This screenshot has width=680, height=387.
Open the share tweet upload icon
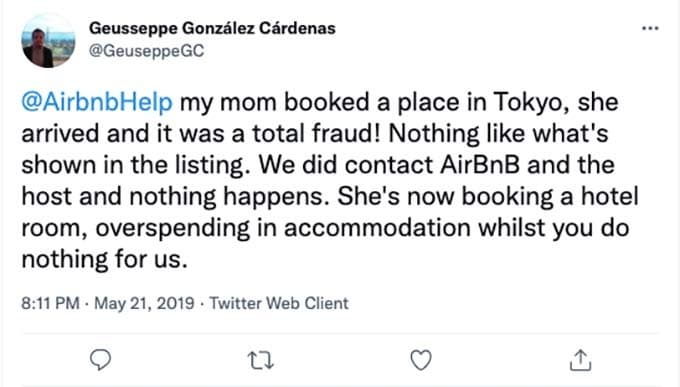pos(580,360)
